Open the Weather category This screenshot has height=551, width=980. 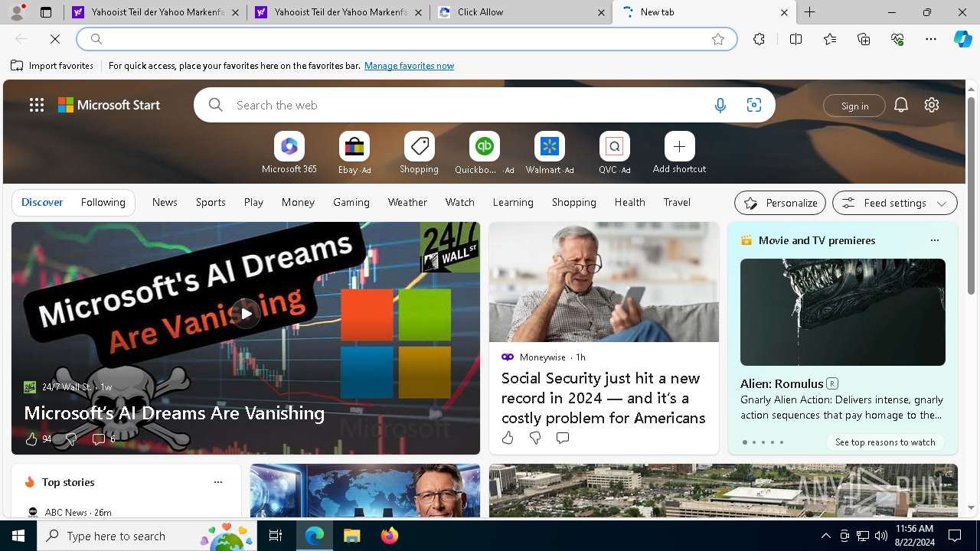pyautogui.click(x=407, y=202)
